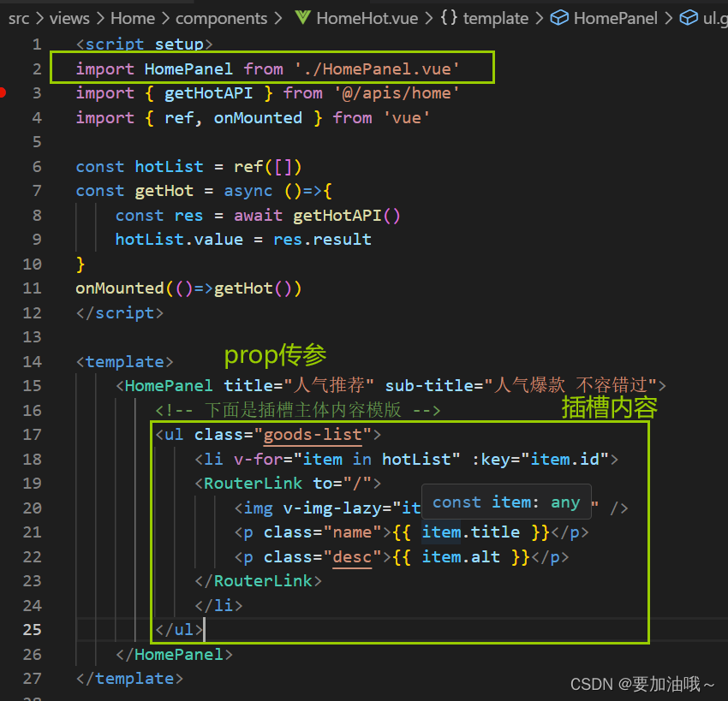The height and width of the screenshot is (701, 728).
Task: Select the HomePanel breadcrumb symbol
Action: pyautogui.click(x=615, y=19)
